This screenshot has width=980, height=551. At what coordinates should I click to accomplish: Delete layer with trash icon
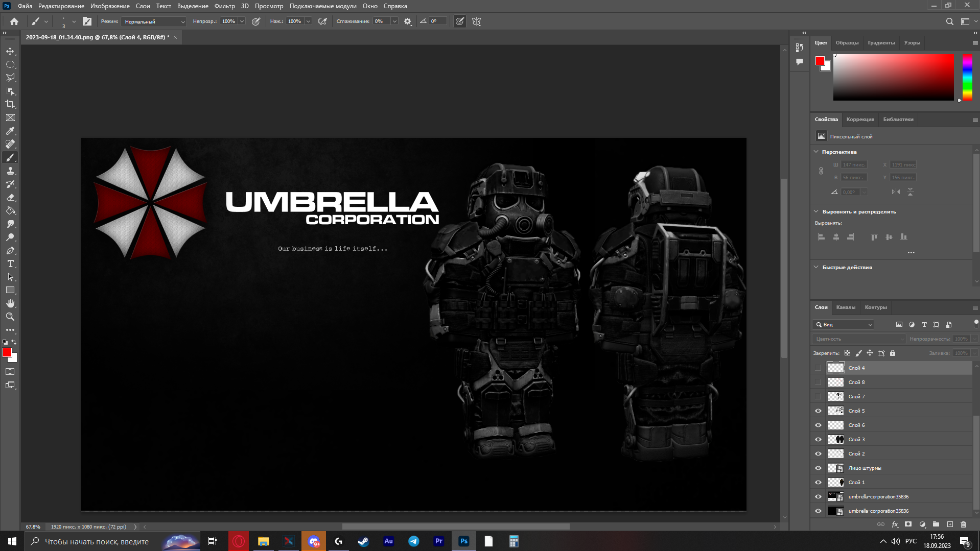(x=963, y=524)
